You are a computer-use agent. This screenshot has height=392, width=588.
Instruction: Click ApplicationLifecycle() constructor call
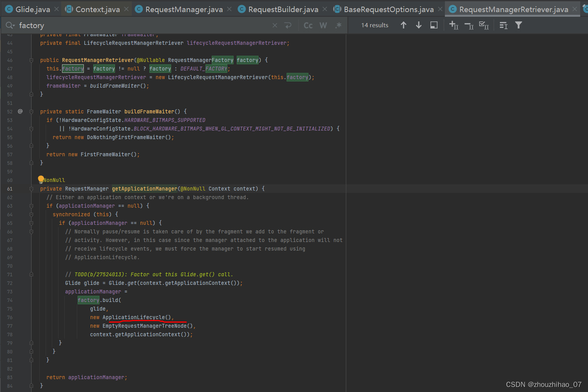(x=137, y=317)
